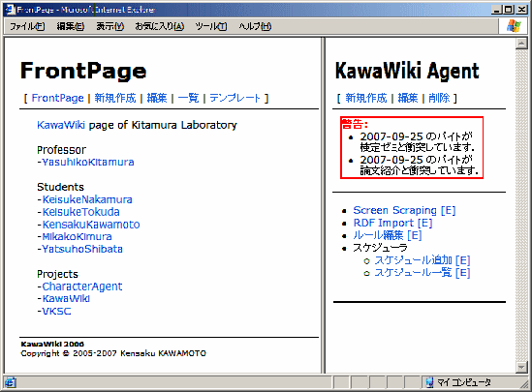Viewport: 532px width, 392px height.
Task: Open the スケジュール追加 [E] link
Action: (422, 260)
